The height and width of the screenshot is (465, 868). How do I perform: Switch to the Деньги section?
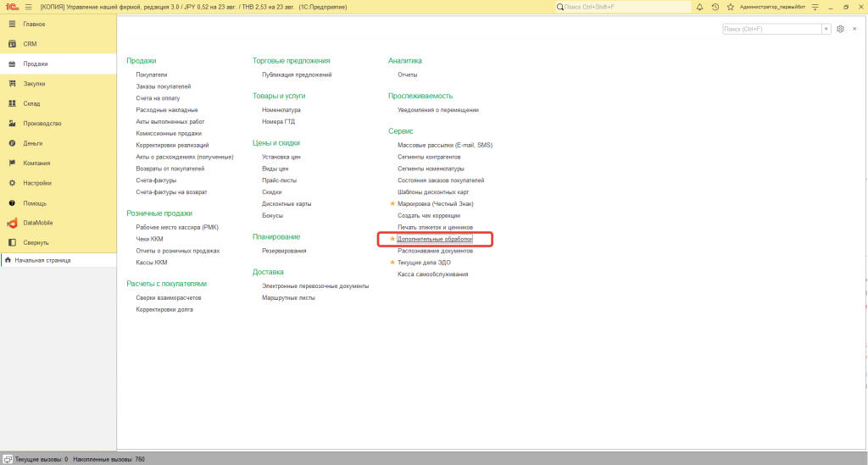click(58, 143)
